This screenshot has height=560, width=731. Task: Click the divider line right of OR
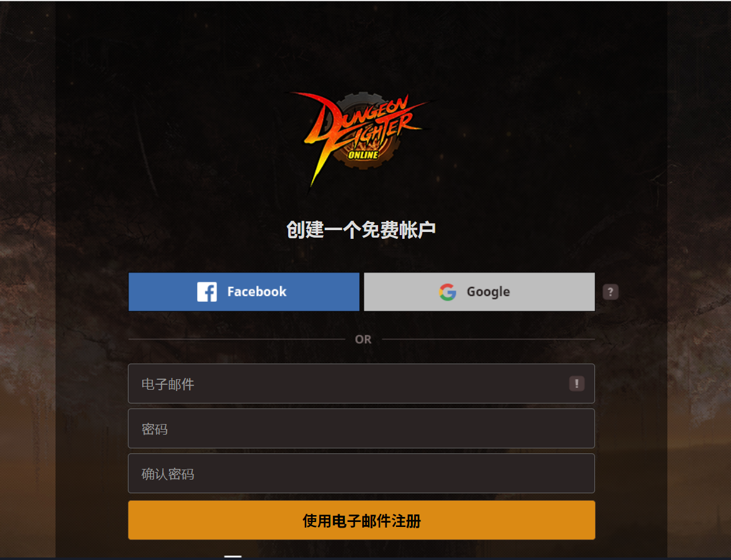click(488, 339)
